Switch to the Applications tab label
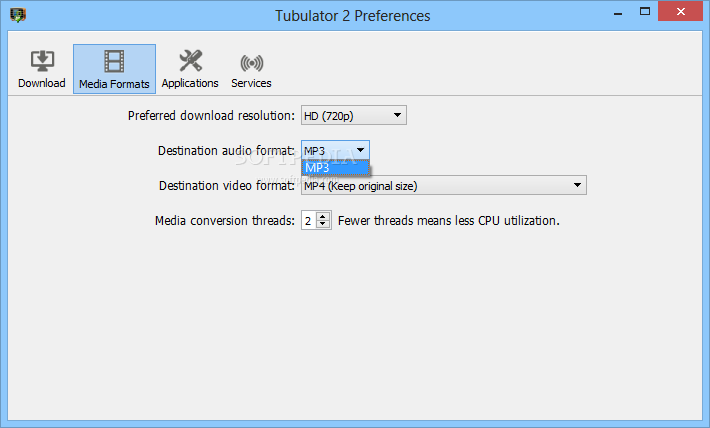This screenshot has height=428, width=710. tap(190, 83)
